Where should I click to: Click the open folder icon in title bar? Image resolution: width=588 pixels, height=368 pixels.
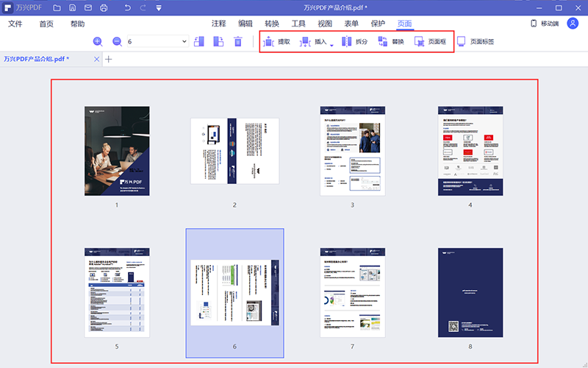click(57, 8)
